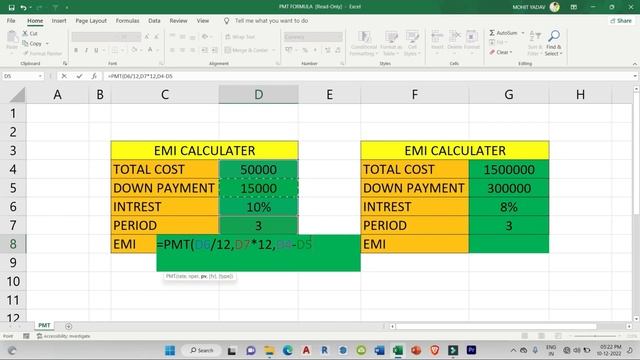Select column D header

[x=258, y=95]
